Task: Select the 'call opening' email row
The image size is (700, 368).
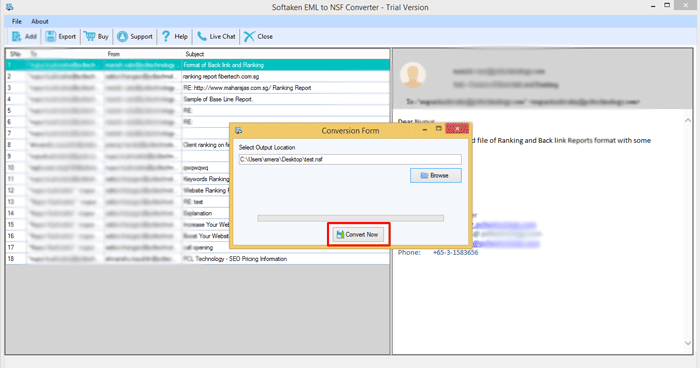Action: [x=118, y=247]
